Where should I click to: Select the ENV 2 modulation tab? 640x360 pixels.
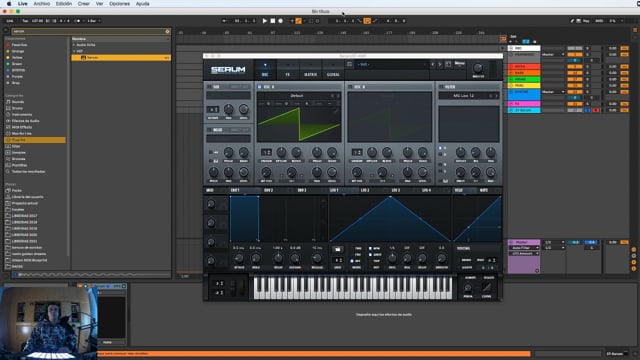pyautogui.click(x=268, y=190)
